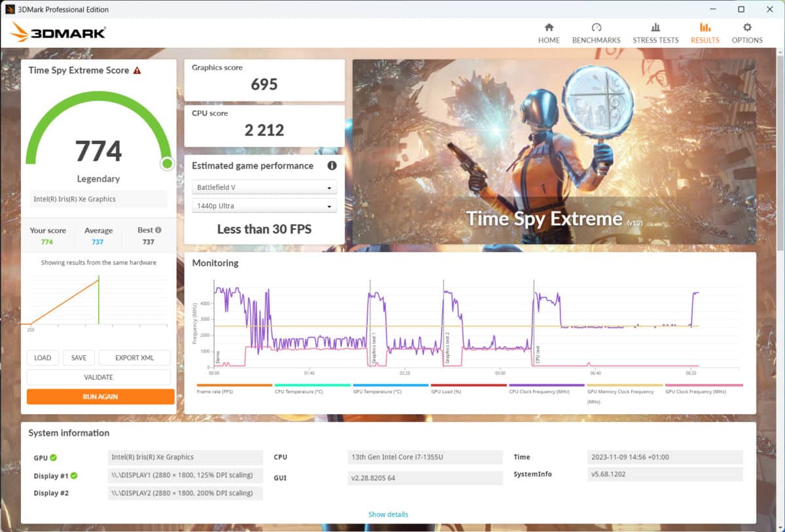Click the 3DMark app icon in title bar
The height and width of the screenshot is (532, 785).
coord(10,9)
